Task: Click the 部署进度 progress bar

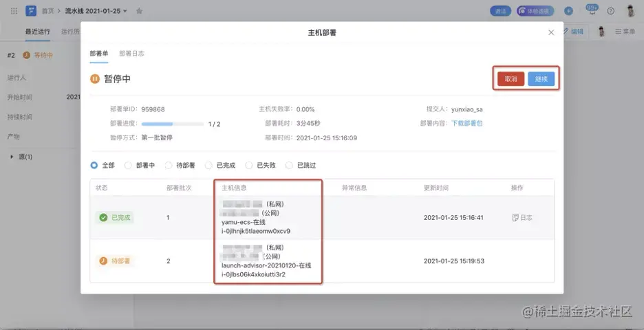Action: (173, 124)
